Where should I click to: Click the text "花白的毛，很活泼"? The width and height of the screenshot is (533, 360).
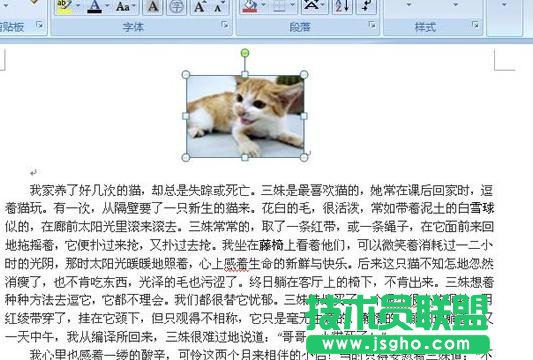coord(310,208)
